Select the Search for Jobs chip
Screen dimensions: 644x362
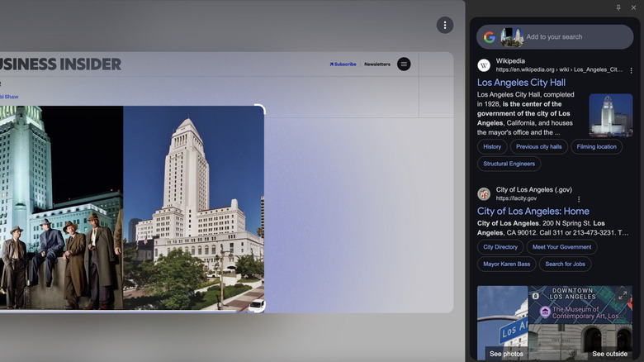click(x=565, y=264)
